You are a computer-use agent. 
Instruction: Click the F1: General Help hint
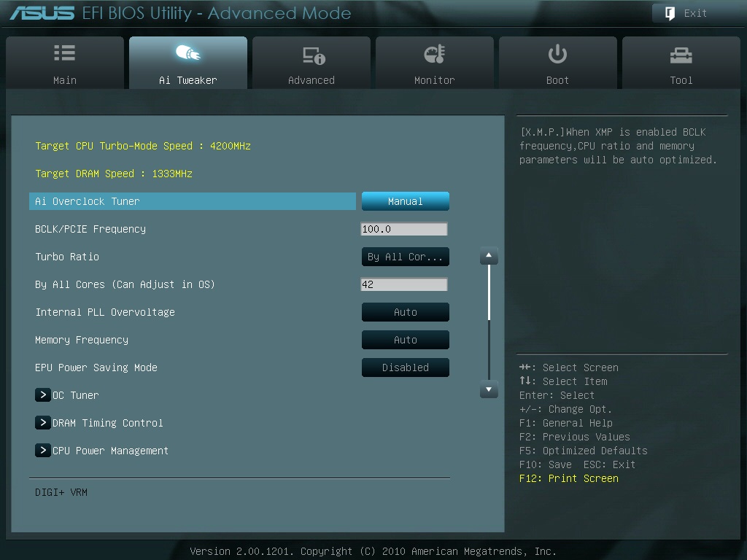pos(566,423)
